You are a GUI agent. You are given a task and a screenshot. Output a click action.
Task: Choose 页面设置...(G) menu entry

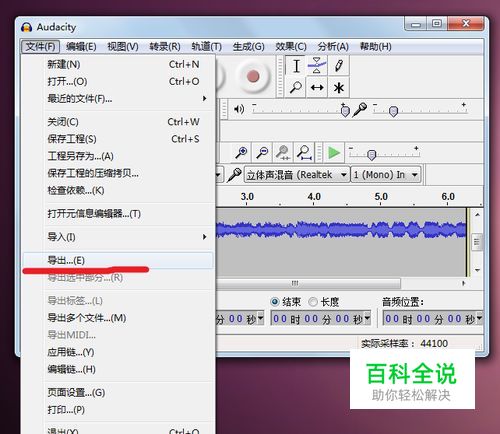coord(118,393)
